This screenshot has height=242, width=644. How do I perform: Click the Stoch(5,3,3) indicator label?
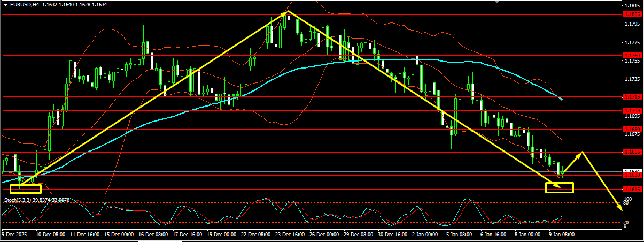click(18, 200)
